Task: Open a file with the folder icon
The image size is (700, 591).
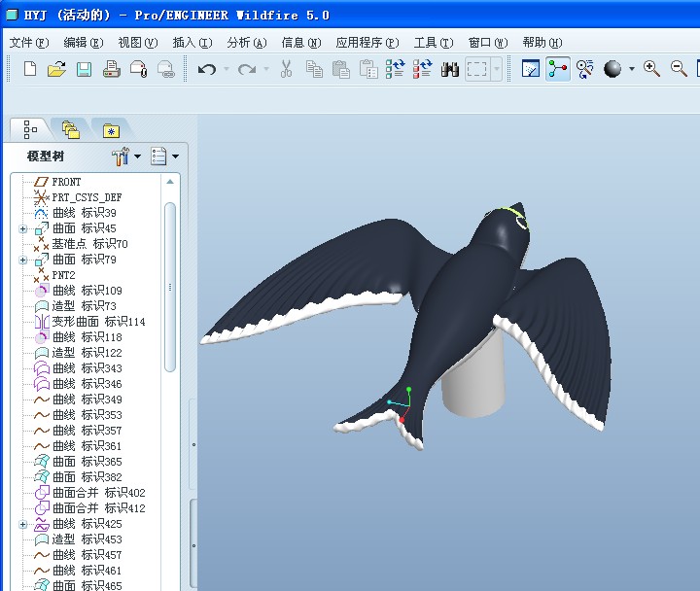Action: click(56, 69)
